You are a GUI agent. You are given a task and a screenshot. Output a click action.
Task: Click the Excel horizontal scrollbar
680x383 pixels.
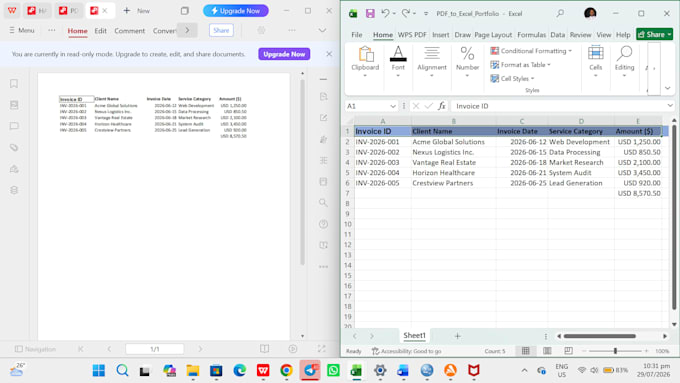pyautogui.click(x=599, y=336)
